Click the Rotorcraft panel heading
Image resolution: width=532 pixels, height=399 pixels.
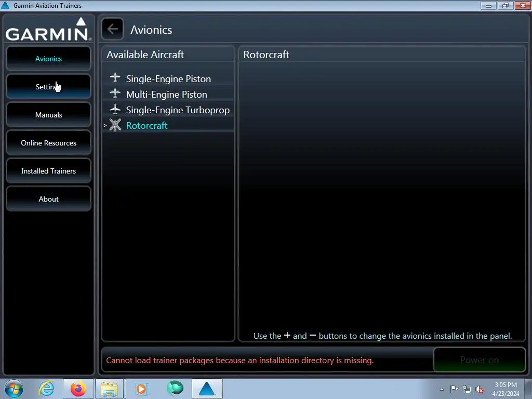point(266,55)
